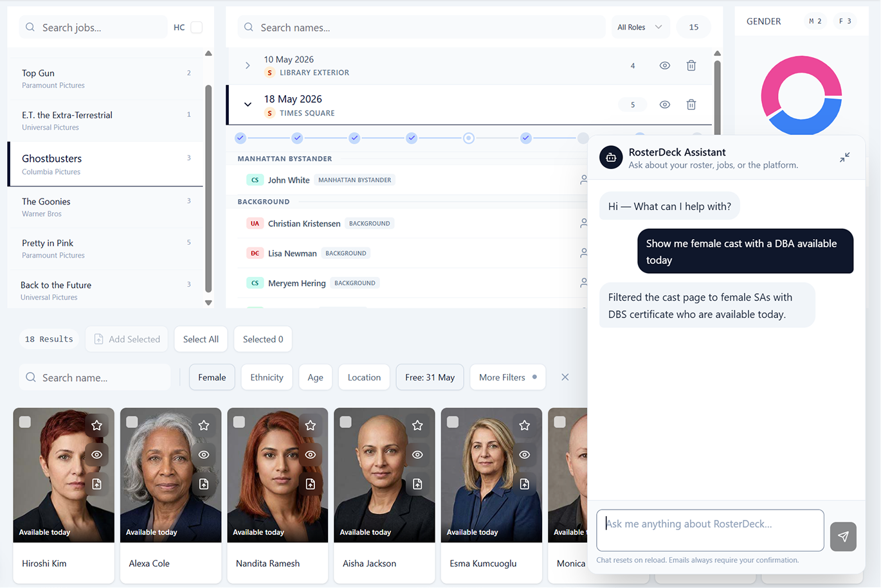
Task: Click the Ask me anything chat input
Action: [x=710, y=530]
